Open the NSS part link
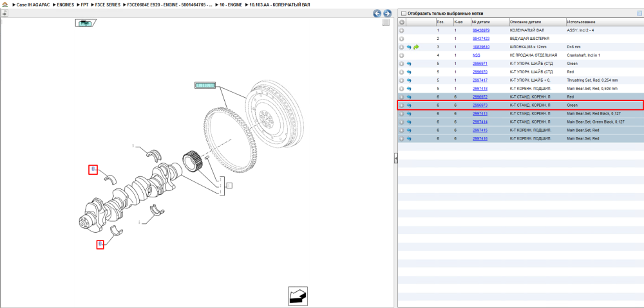Viewport: 644px width, 308px height. click(477, 55)
